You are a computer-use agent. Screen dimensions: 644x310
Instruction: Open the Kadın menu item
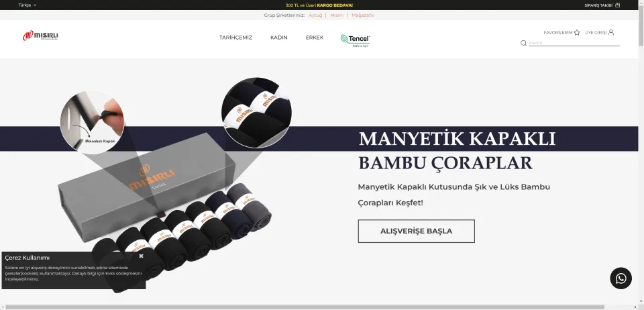[279, 38]
